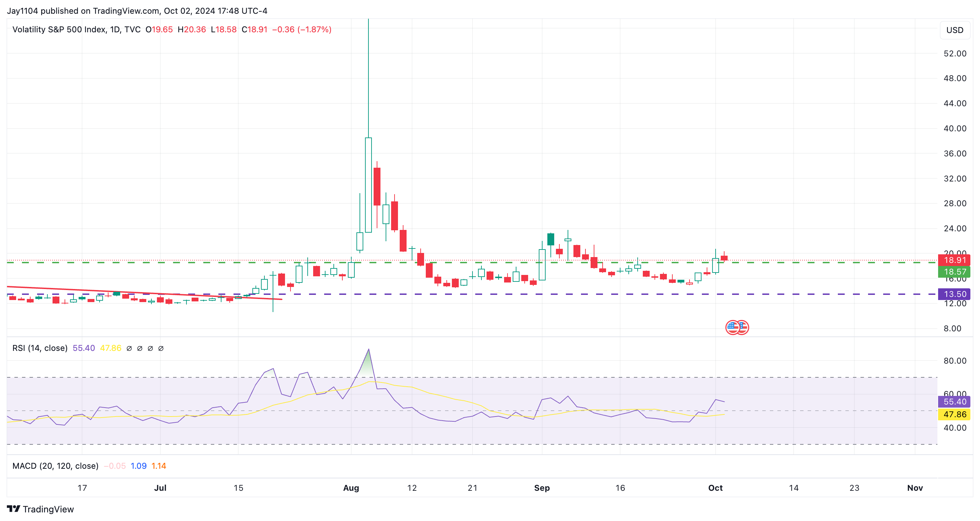Click the 24.00 price axis label
This screenshot has width=980, height=521.
pos(955,229)
